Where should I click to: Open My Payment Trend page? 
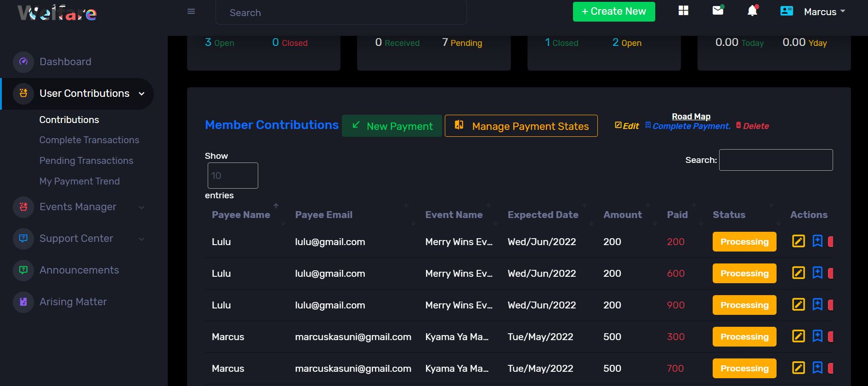[79, 181]
